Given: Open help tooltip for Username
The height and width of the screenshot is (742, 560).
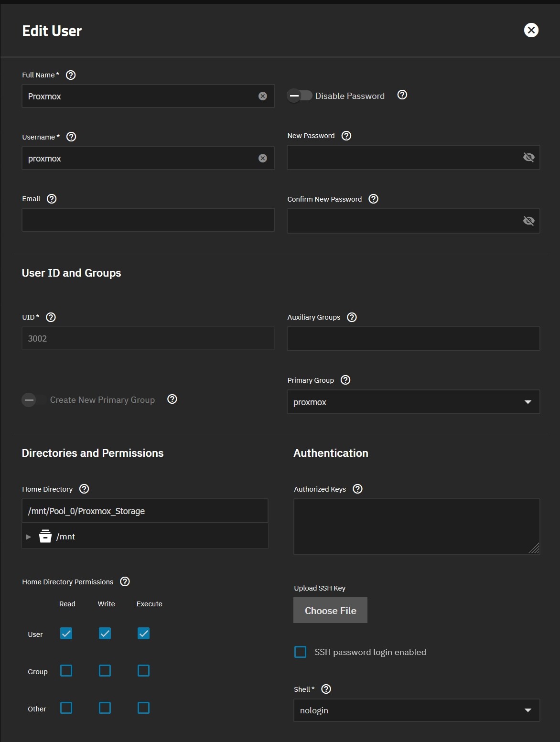Looking at the screenshot, I should click(71, 137).
